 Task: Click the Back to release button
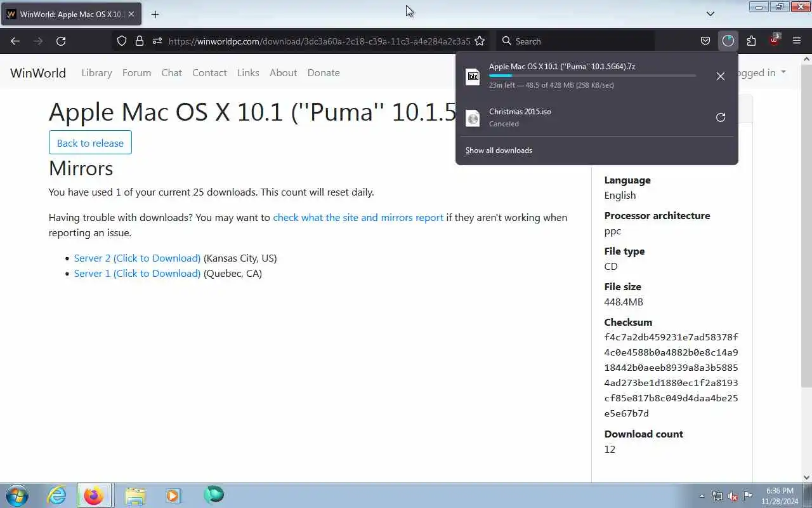point(90,142)
